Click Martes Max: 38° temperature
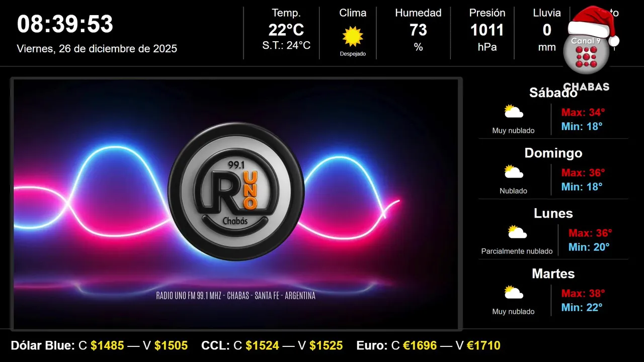The image size is (644, 362). pos(583,293)
